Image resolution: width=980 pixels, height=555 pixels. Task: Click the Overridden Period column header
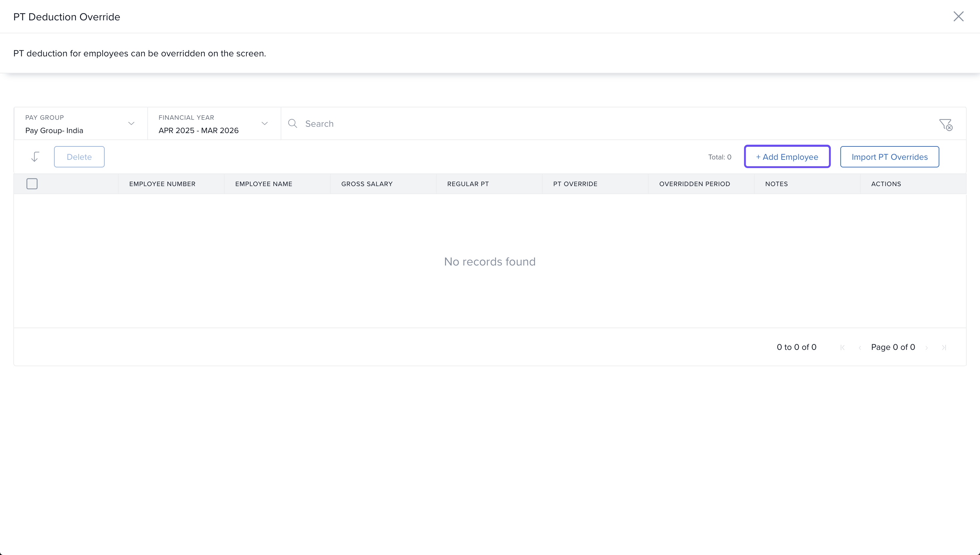[x=694, y=184]
